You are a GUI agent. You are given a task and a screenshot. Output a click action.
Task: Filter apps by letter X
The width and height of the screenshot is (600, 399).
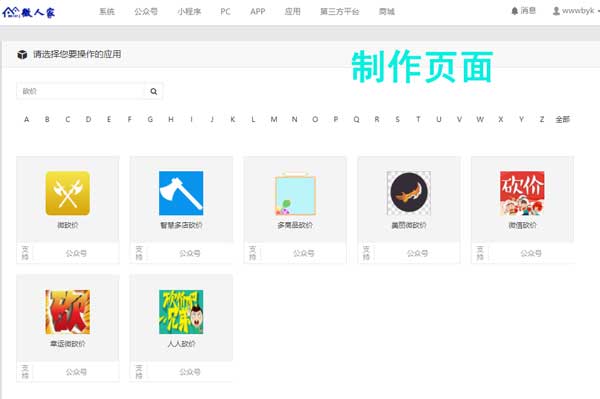point(501,119)
